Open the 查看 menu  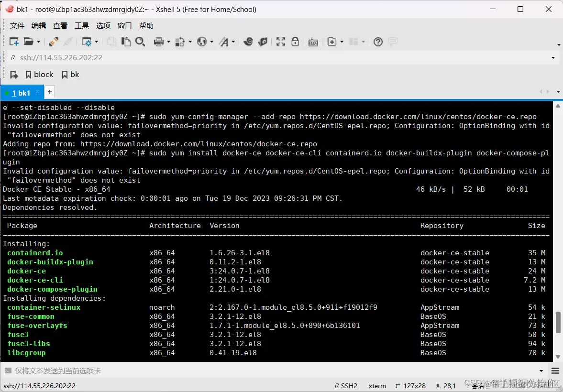[x=60, y=25]
